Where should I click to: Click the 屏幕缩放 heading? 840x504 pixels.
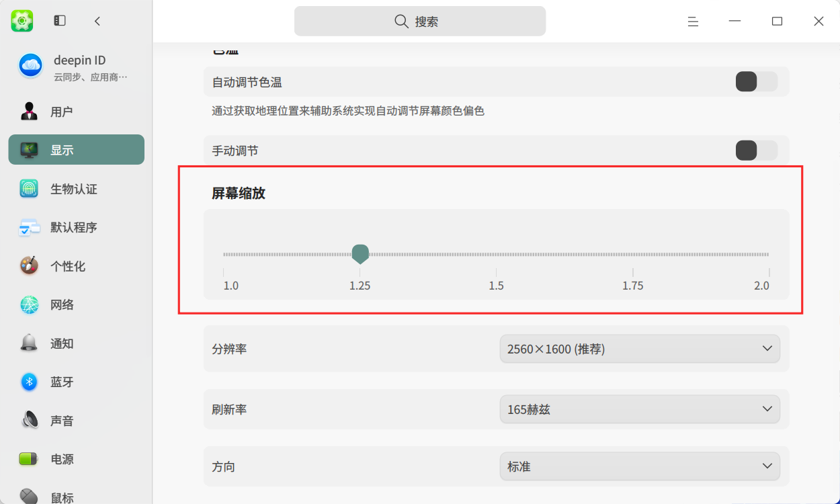coord(239,194)
